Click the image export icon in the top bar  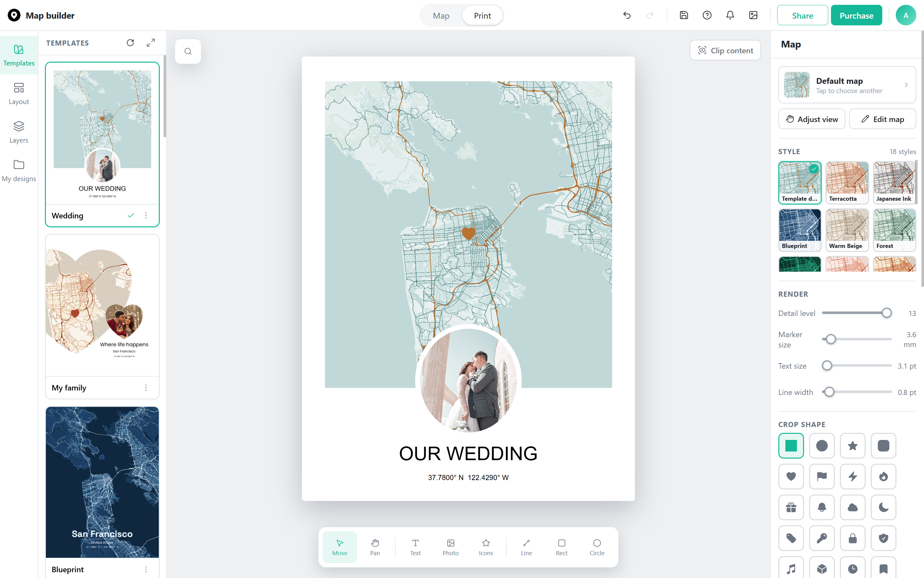click(753, 15)
